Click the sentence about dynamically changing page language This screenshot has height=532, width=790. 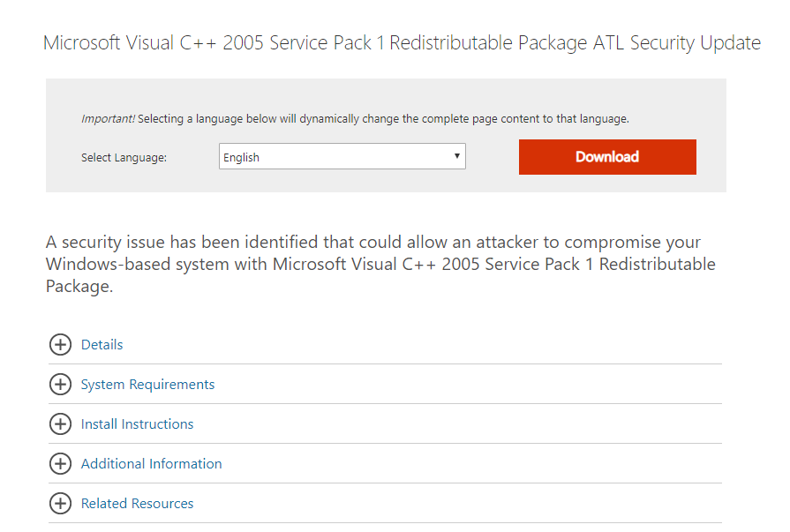pyautogui.click(x=383, y=119)
